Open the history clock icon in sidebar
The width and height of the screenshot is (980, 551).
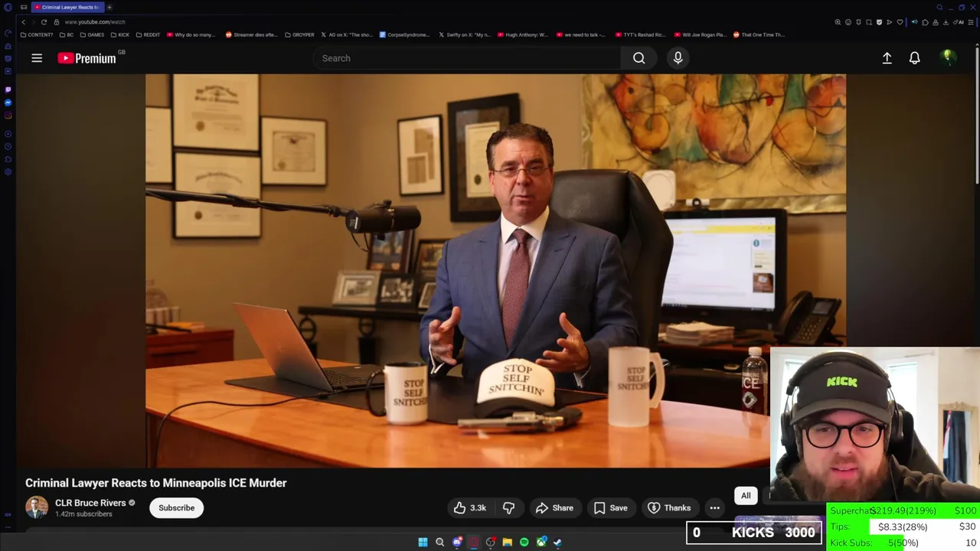[8, 146]
